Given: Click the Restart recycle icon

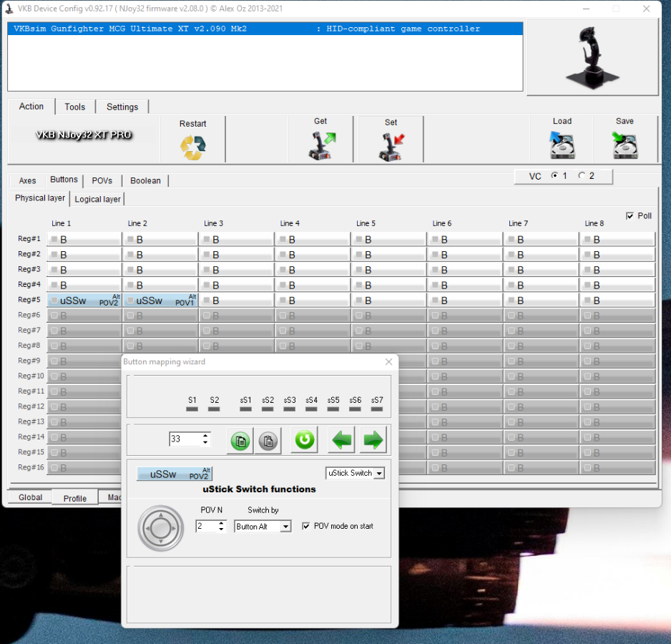Looking at the screenshot, I should click(193, 147).
